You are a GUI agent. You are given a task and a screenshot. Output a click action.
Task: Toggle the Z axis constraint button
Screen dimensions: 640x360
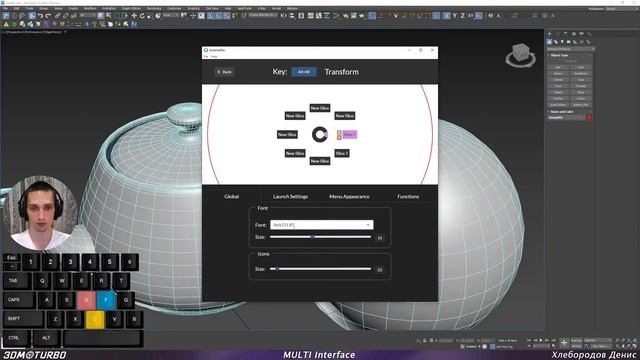(x=462, y=16)
